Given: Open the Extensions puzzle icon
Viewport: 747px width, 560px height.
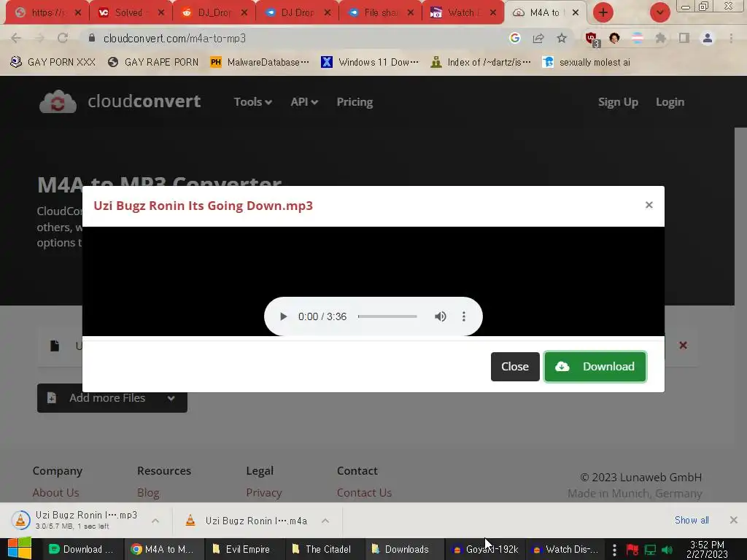Looking at the screenshot, I should (x=660, y=38).
